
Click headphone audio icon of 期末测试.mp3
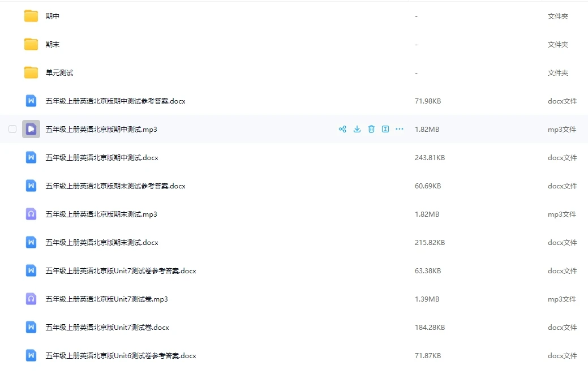(31, 214)
